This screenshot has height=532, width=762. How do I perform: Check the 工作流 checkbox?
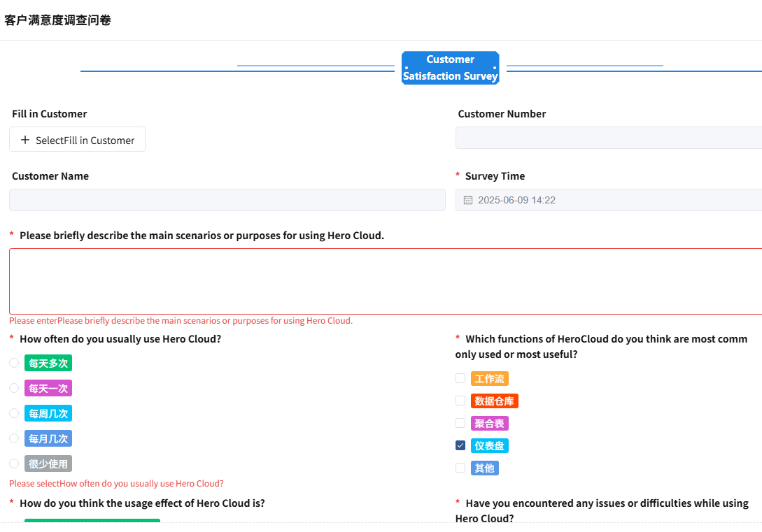click(x=460, y=378)
